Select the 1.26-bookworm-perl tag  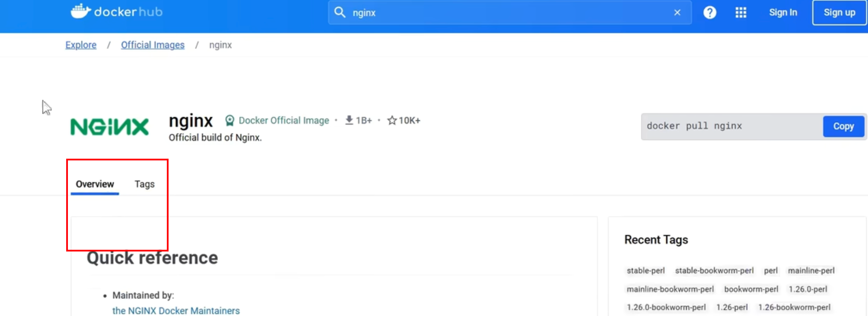794,307
